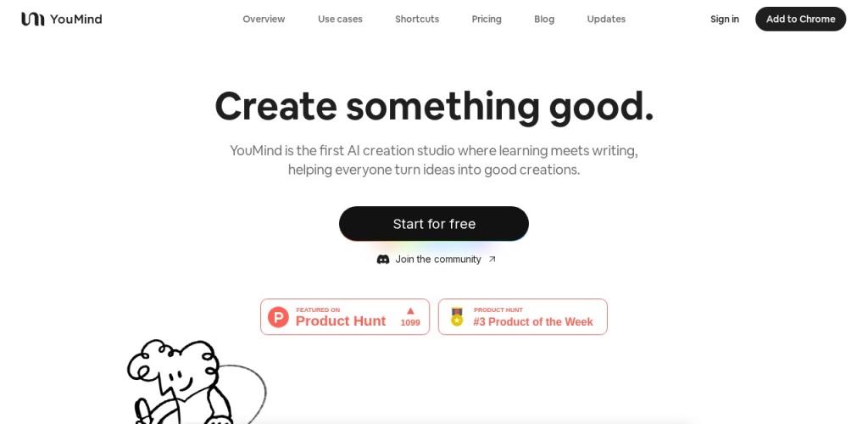
Task: Click the YouMind logo icon
Action: pyautogui.click(x=32, y=19)
